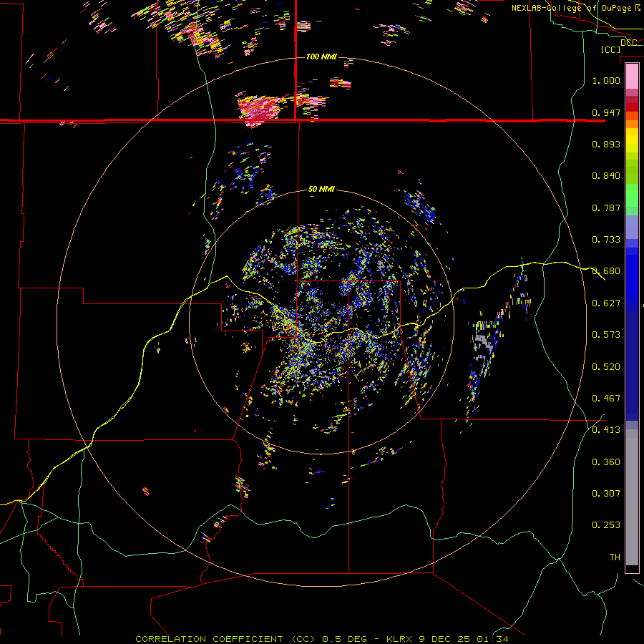
Task: Click the 0.627 scale value
Action: (x=606, y=303)
